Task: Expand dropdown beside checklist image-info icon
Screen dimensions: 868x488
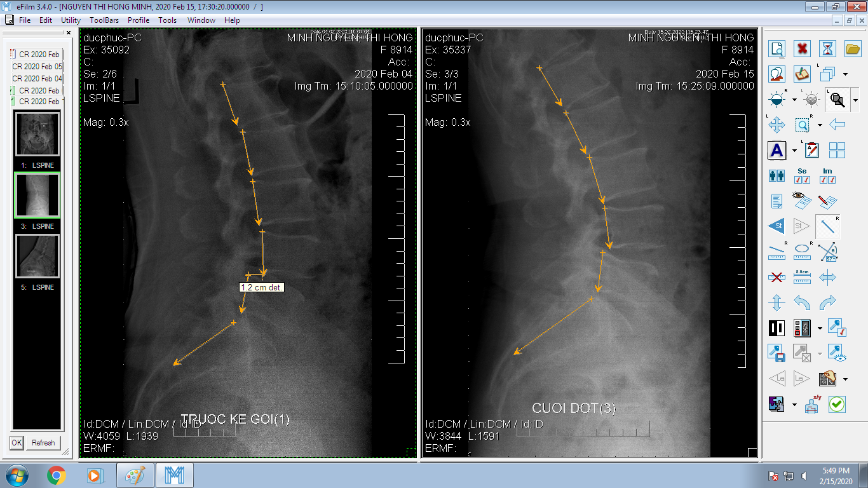Action: pyautogui.click(x=820, y=329)
